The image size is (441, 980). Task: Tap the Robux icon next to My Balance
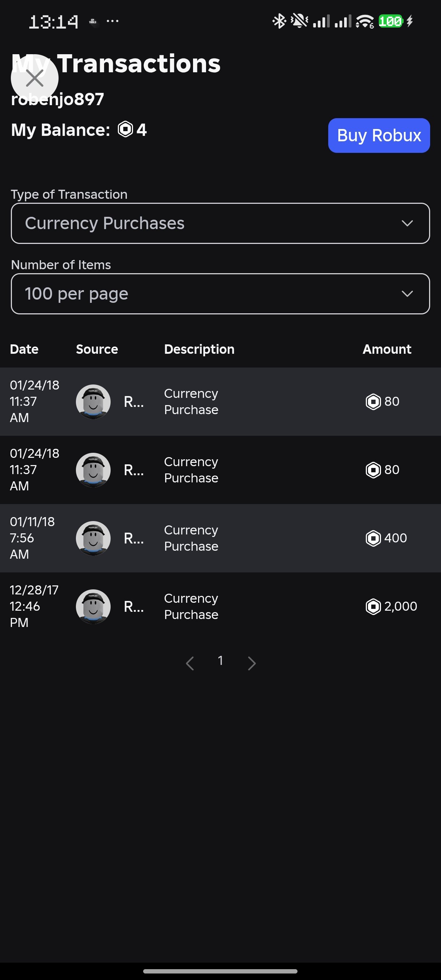(125, 129)
